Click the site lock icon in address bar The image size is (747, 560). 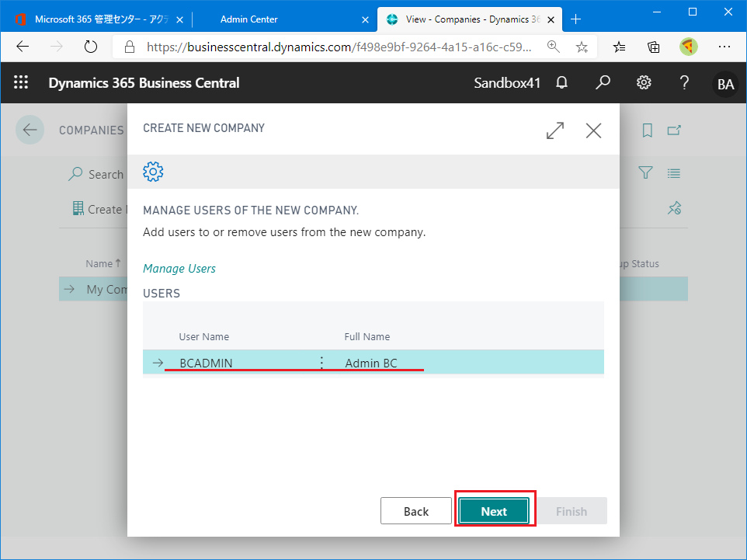(129, 47)
